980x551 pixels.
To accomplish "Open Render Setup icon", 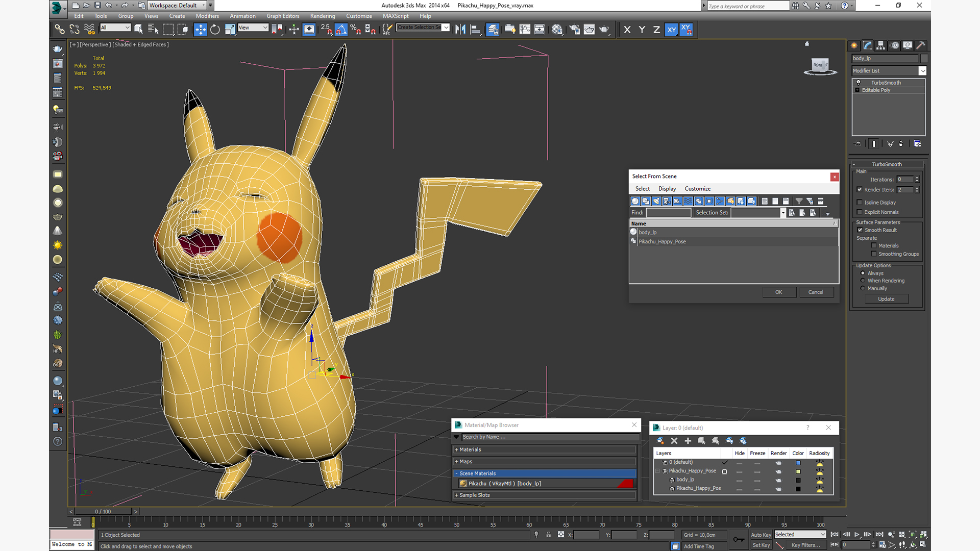I will click(575, 30).
